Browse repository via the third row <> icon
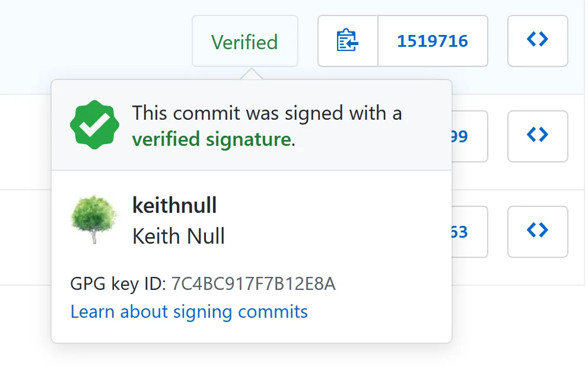 [538, 232]
